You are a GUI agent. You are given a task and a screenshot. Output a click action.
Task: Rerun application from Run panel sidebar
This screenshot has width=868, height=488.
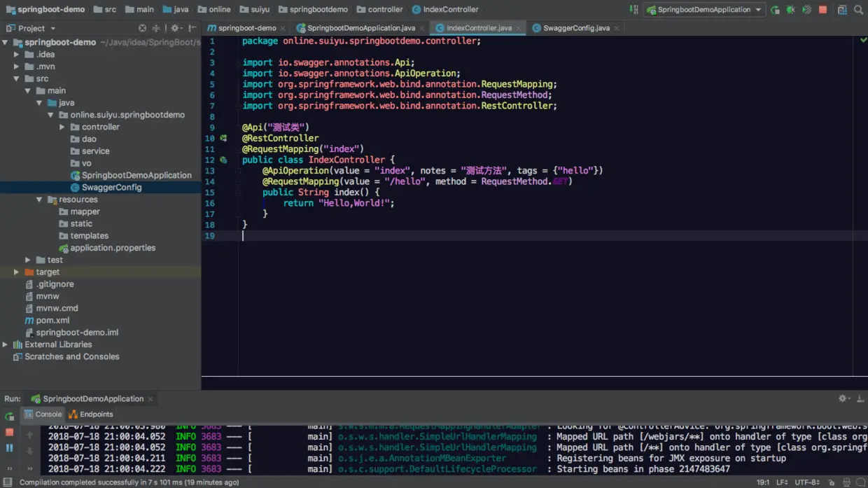point(10,417)
